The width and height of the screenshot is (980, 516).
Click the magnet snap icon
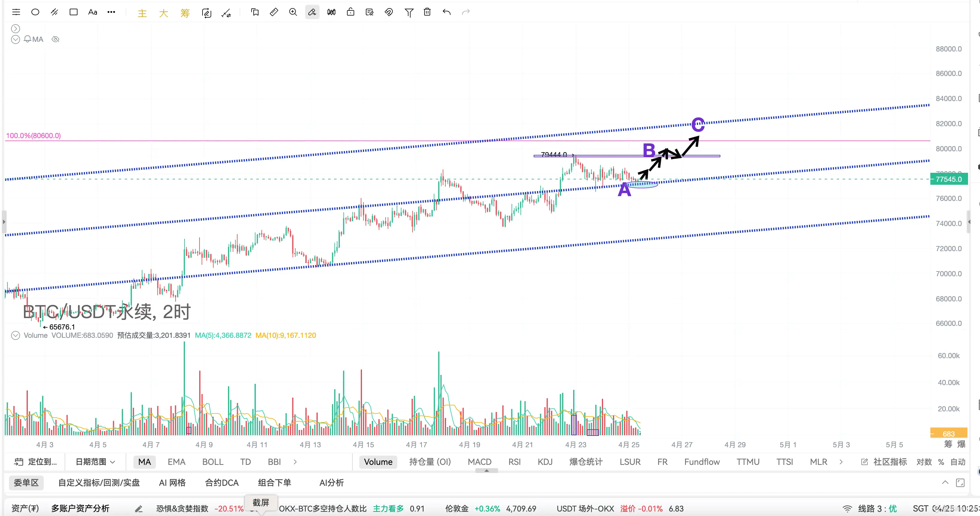click(x=388, y=12)
